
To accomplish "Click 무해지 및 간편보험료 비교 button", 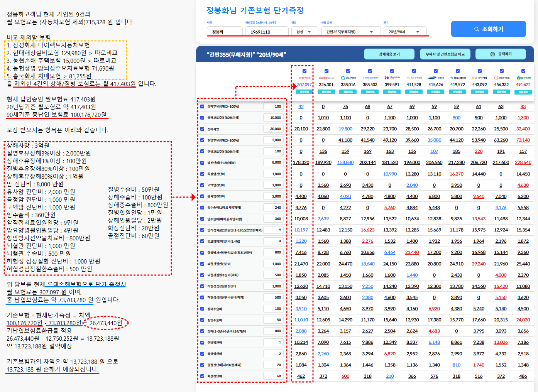I will click(445, 54).
